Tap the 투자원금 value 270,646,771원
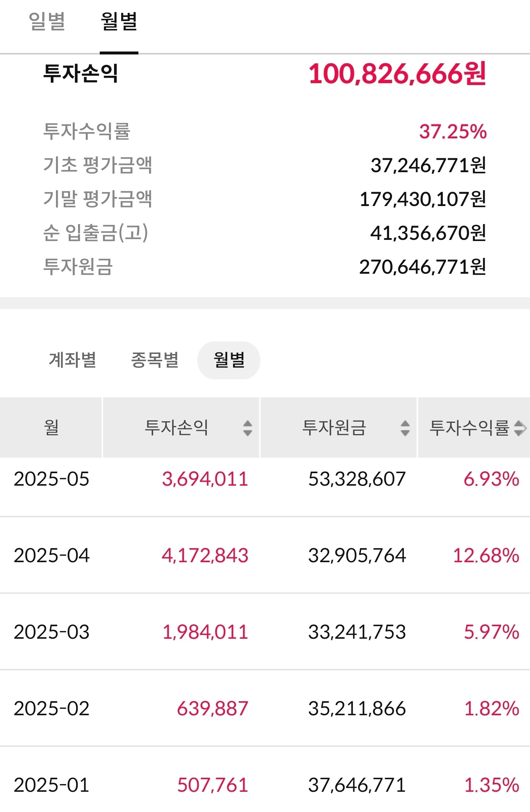The width and height of the screenshot is (530, 812). tap(423, 267)
